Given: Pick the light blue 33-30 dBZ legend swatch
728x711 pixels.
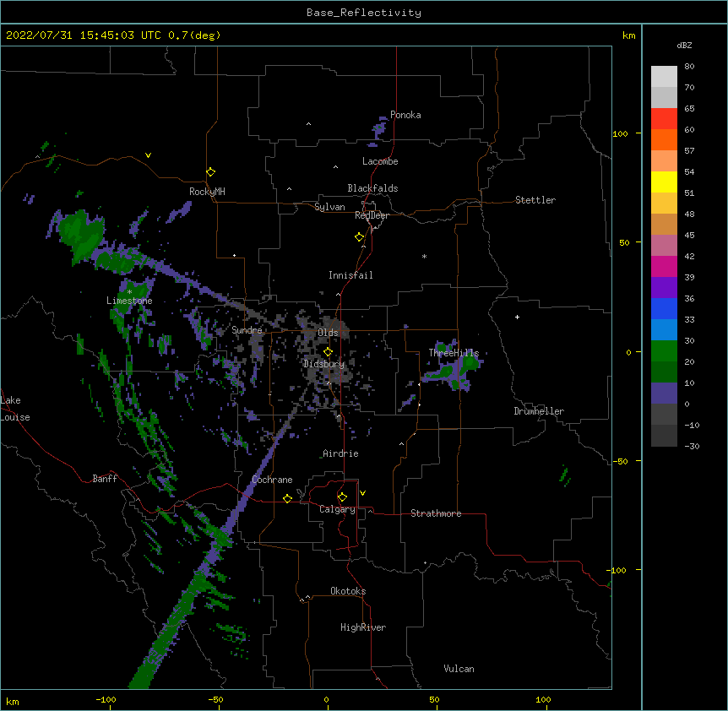Looking at the screenshot, I should (664, 330).
